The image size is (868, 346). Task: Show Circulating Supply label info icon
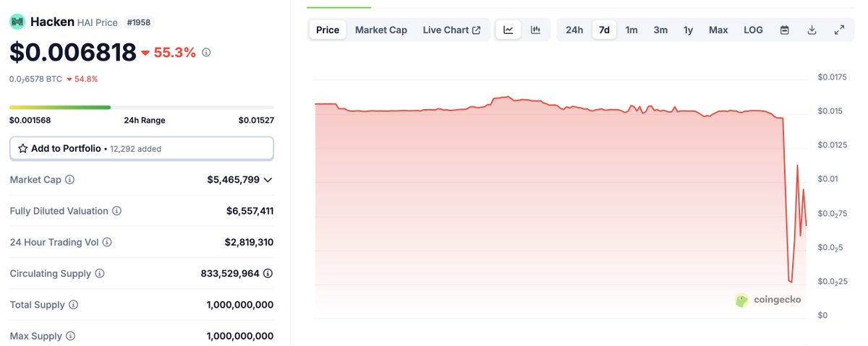click(x=100, y=274)
